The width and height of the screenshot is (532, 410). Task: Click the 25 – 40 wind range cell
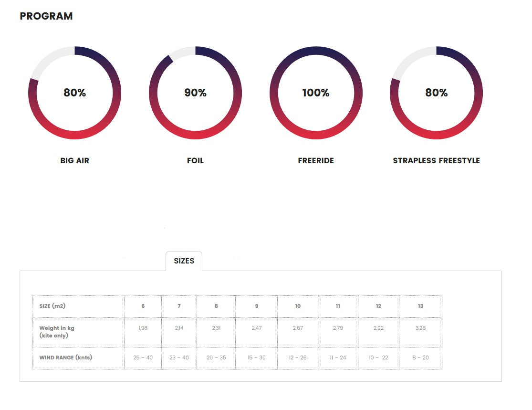tap(143, 357)
